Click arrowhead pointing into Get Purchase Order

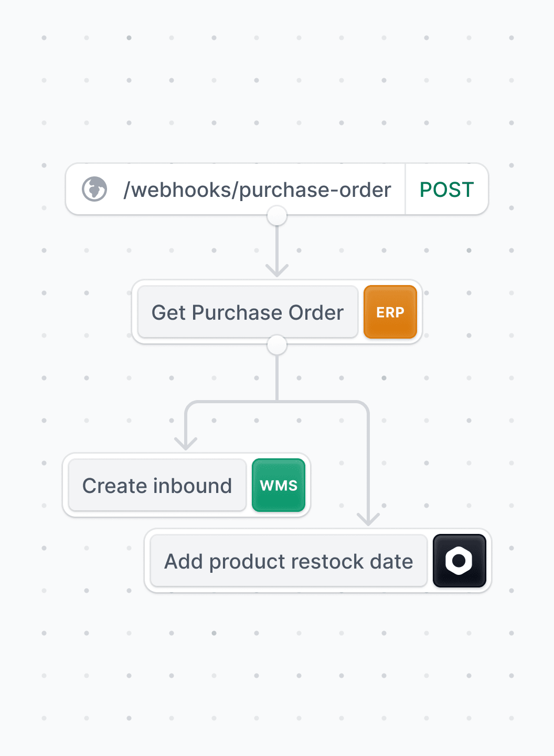tap(277, 270)
